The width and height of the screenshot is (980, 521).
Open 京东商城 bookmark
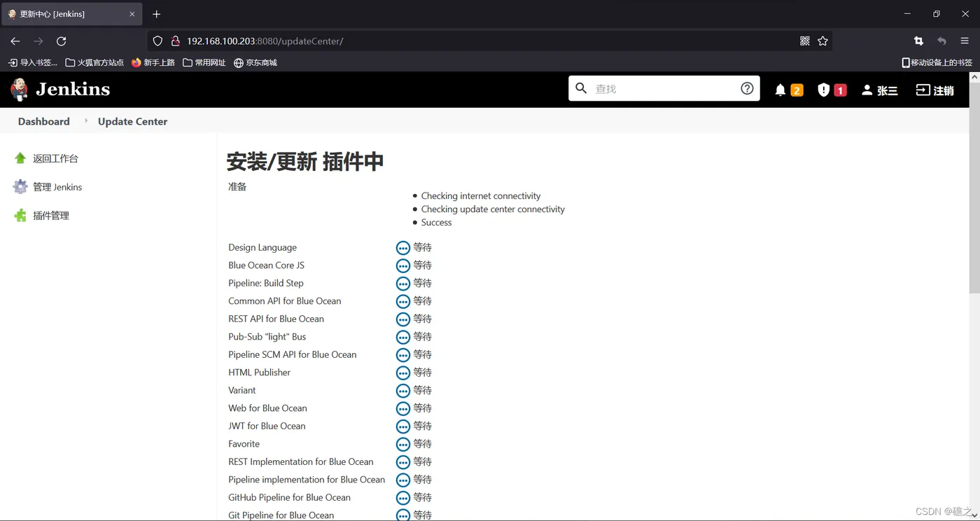(x=255, y=62)
